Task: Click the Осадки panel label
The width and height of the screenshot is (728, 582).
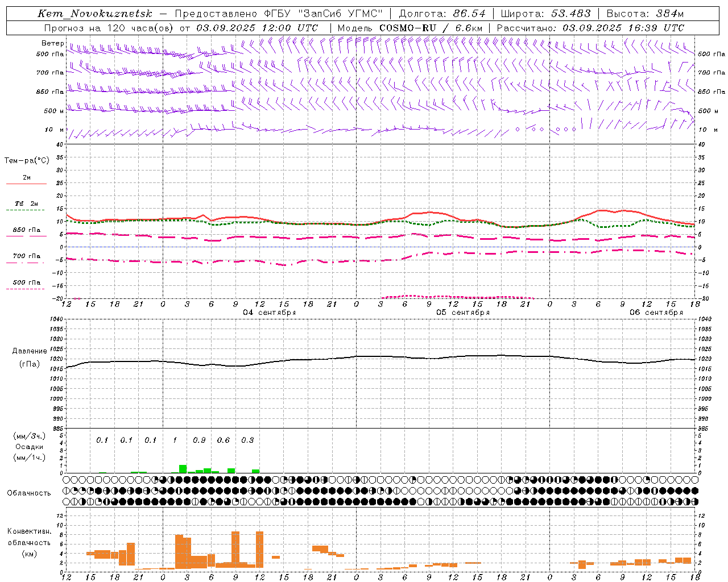Action: coord(30,447)
